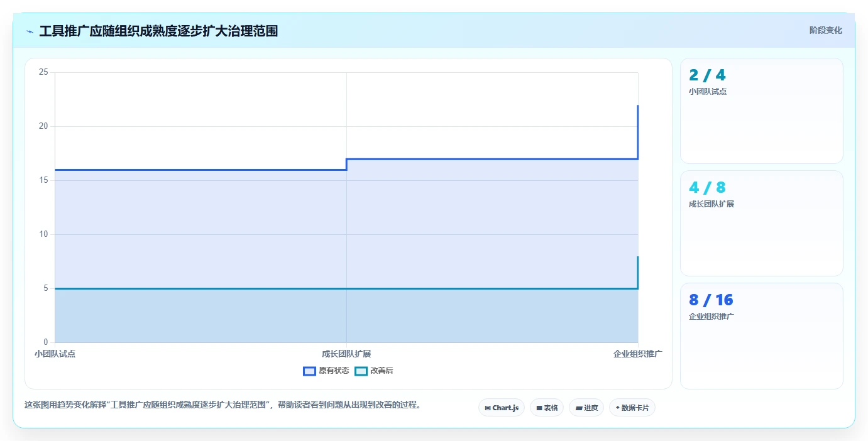Click the y-axis value 25
The width and height of the screenshot is (868, 441).
click(x=43, y=72)
